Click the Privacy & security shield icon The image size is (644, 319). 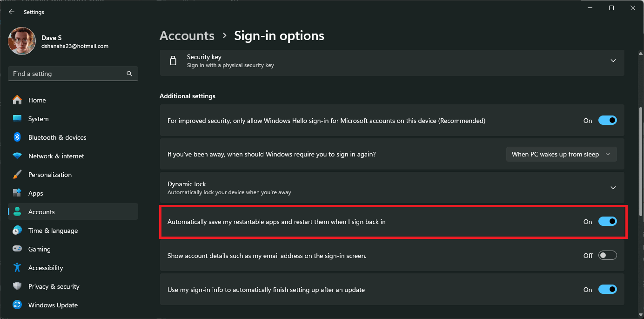click(x=17, y=286)
